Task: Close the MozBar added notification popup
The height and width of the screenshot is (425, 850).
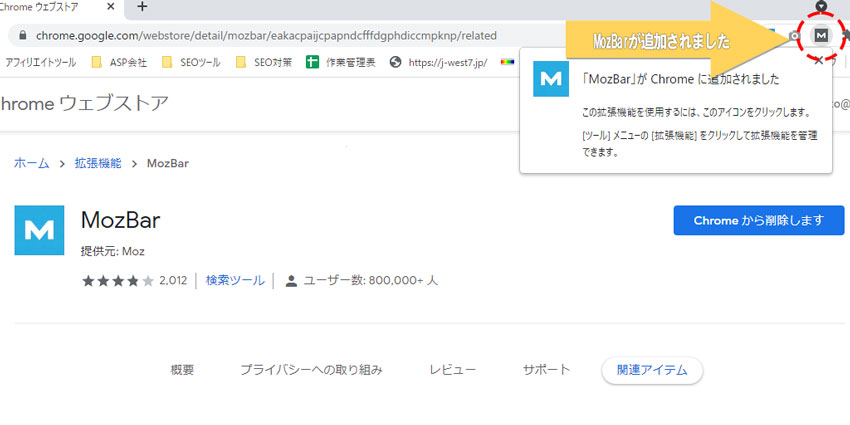Action: point(819,60)
